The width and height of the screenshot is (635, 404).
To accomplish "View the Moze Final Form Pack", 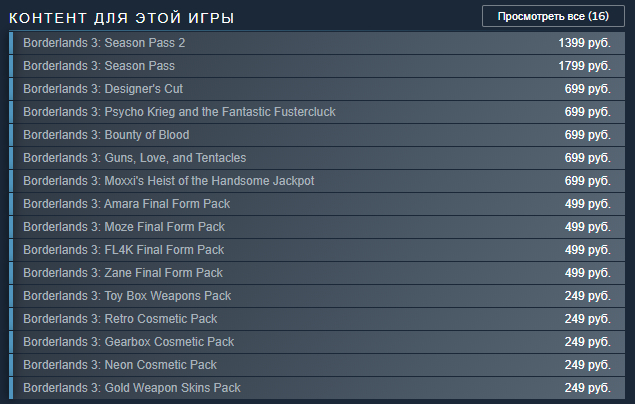I will coord(124,227).
